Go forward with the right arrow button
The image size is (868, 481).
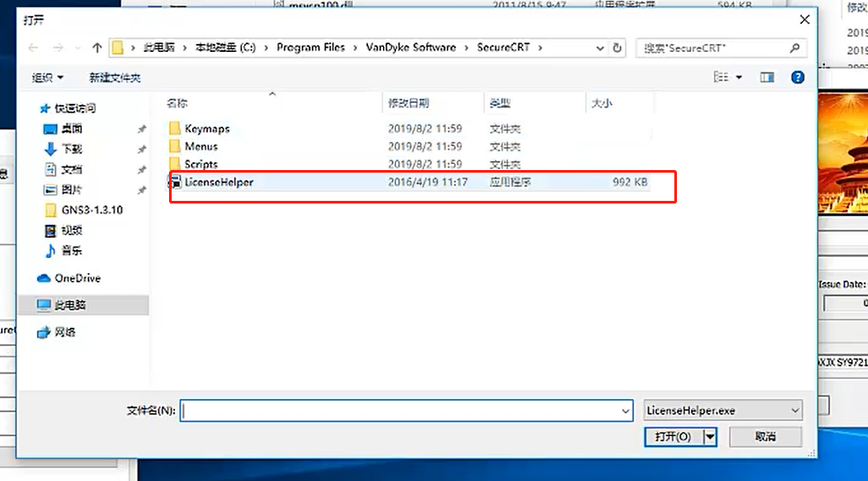57,48
